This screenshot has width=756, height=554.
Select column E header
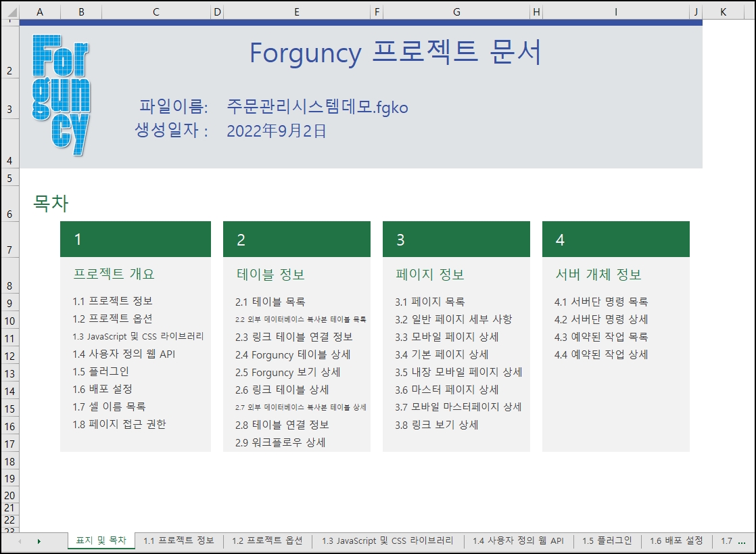point(297,11)
